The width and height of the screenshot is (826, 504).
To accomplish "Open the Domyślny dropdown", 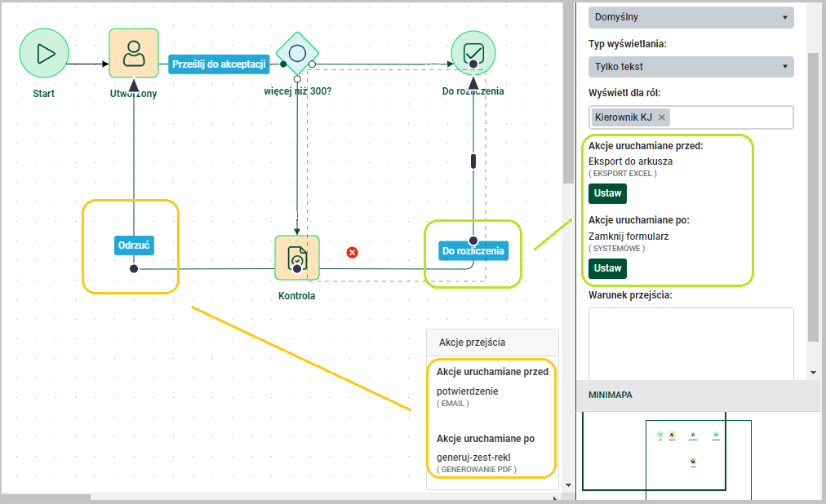I will pyautogui.click(x=691, y=16).
